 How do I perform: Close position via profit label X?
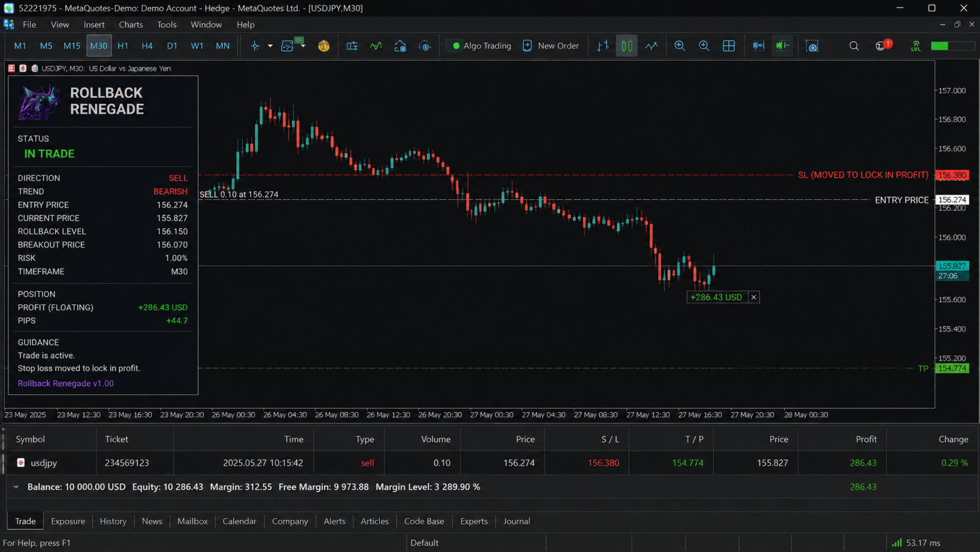click(x=754, y=297)
